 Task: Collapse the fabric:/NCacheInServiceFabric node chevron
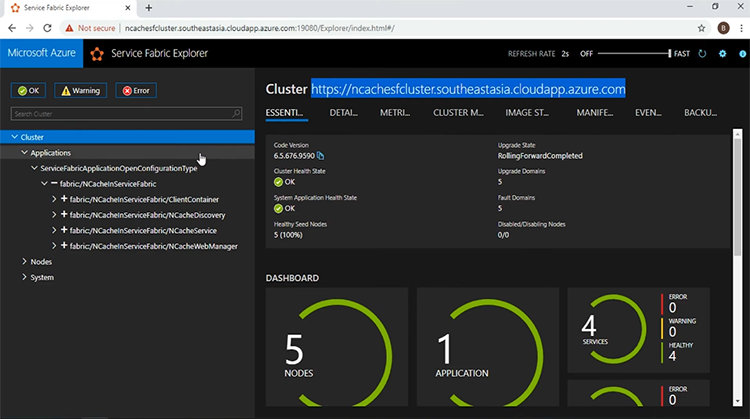pos(44,184)
